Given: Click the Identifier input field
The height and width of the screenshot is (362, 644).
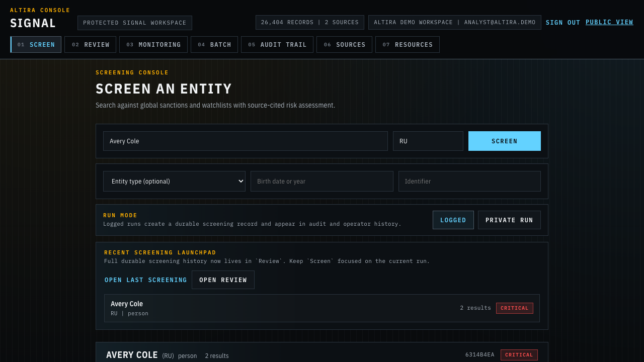Looking at the screenshot, I should click(469, 181).
